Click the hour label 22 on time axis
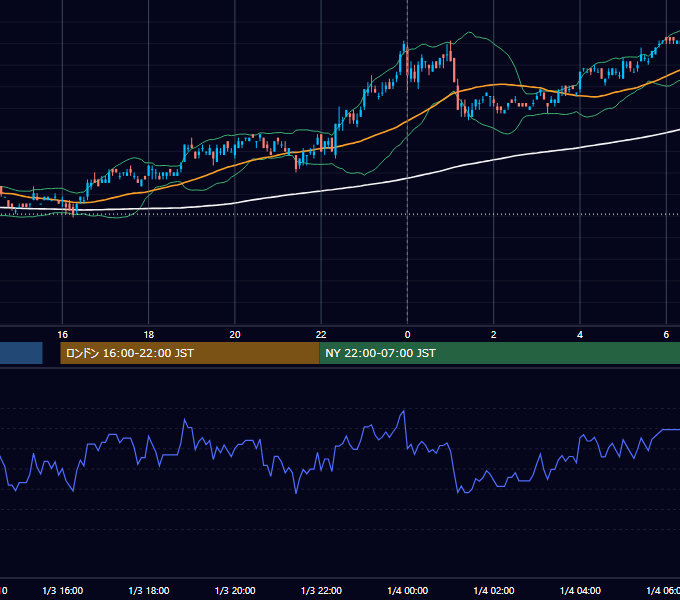The width and height of the screenshot is (680, 600). [321, 335]
